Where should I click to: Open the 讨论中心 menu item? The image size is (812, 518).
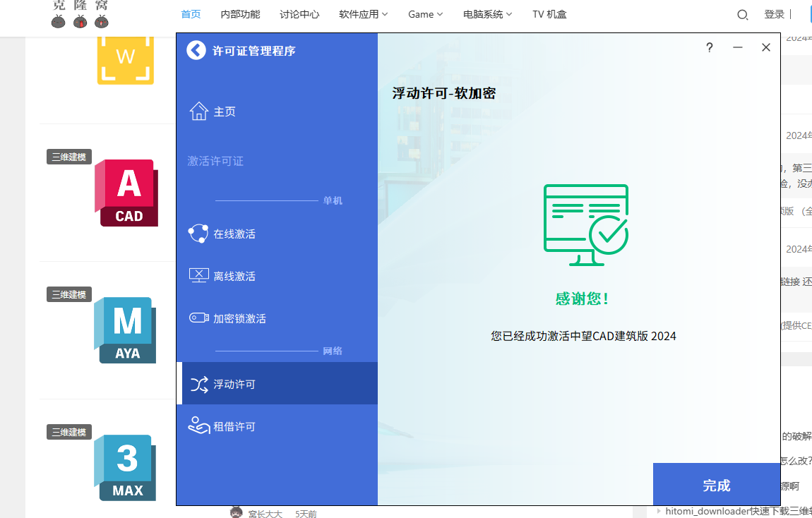point(299,15)
